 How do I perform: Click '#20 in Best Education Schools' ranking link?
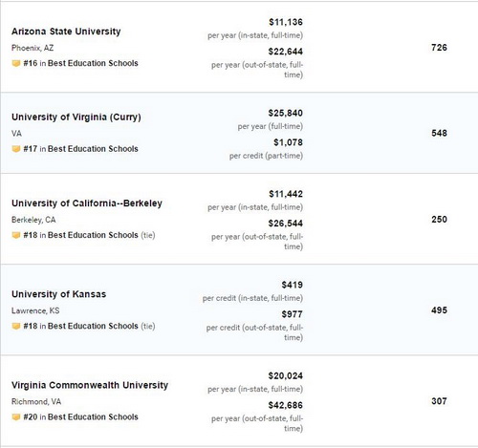80,417
